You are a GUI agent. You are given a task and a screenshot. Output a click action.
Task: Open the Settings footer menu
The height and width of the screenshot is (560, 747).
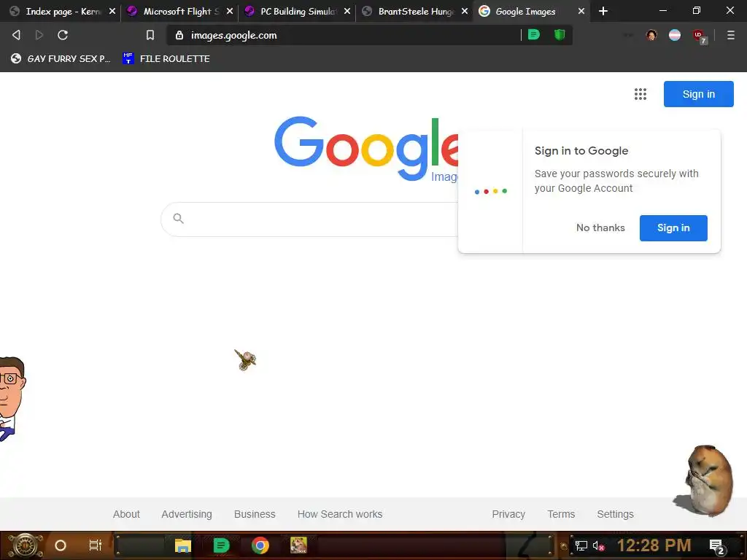click(615, 514)
